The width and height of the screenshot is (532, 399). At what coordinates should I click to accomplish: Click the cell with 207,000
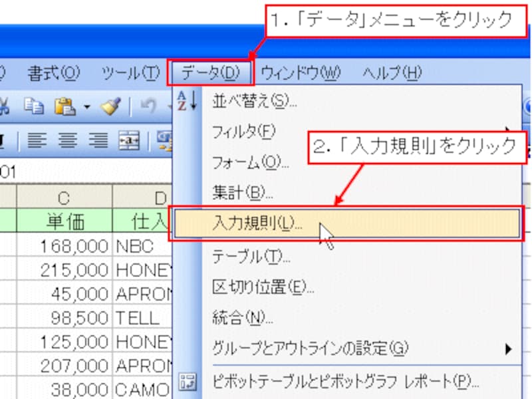64,365
